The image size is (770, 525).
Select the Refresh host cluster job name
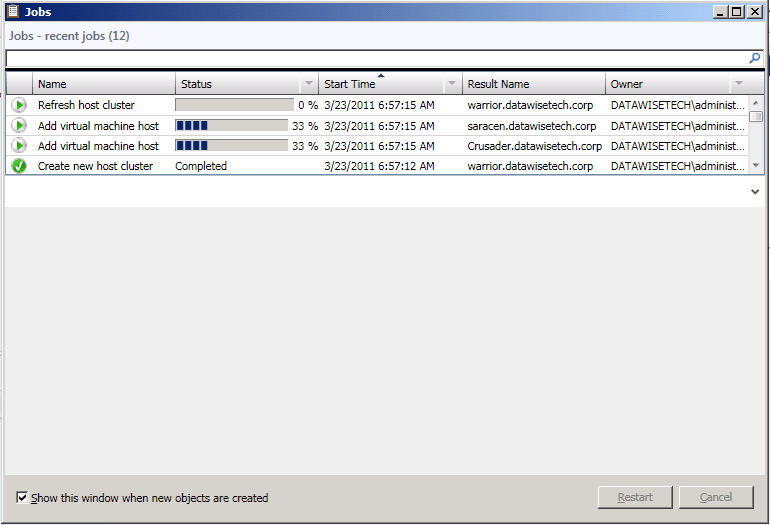pyautogui.click(x=86, y=105)
